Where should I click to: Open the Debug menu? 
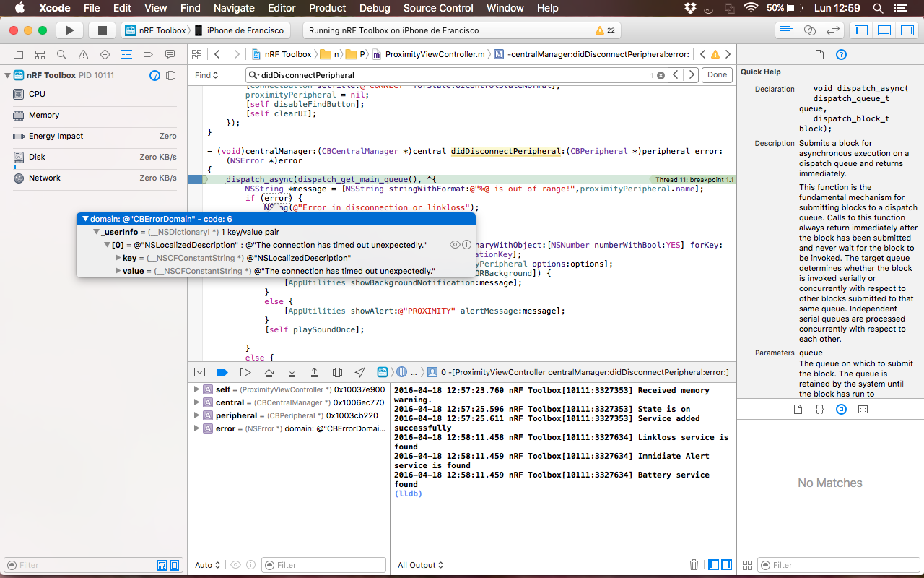point(375,8)
